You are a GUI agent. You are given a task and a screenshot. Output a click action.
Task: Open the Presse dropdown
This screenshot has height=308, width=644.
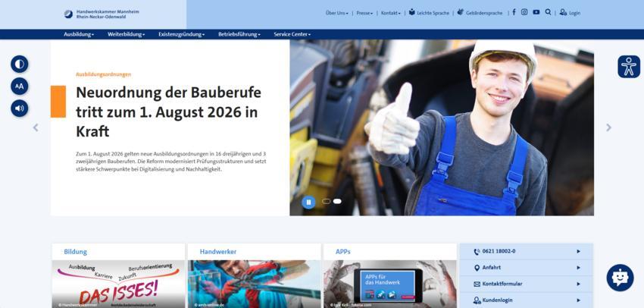(x=364, y=13)
